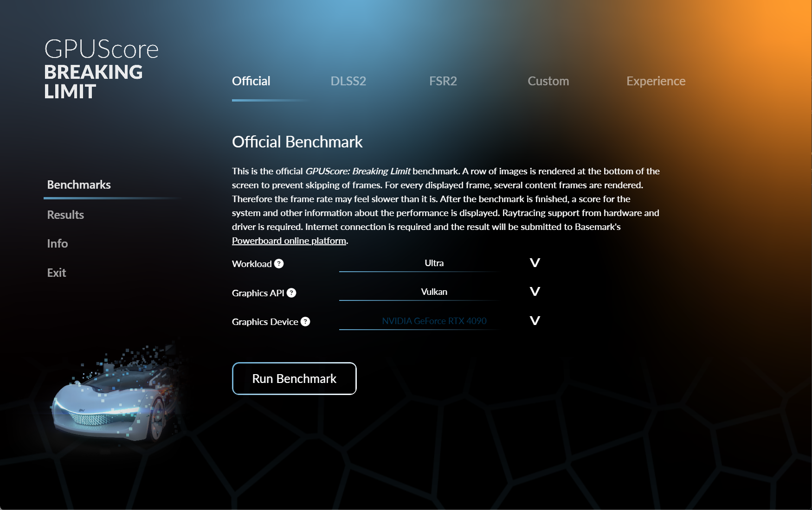This screenshot has width=812, height=510.
Task: Select the NVIDIA GeForce RTX 4090 field
Action: (x=434, y=321)
